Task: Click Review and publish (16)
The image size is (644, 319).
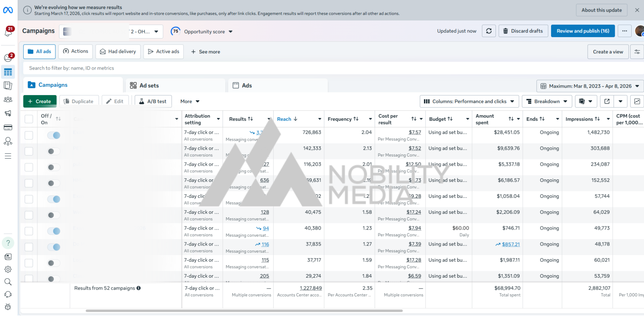Action: point(583,31)
